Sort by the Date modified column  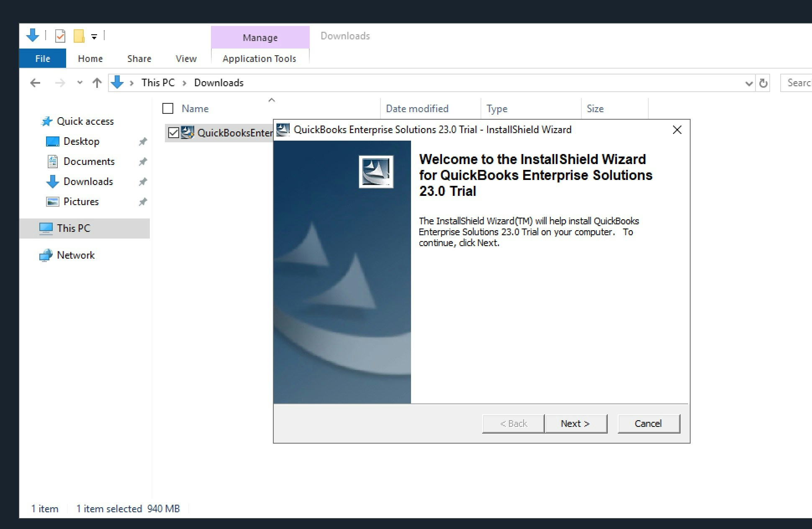417,109
